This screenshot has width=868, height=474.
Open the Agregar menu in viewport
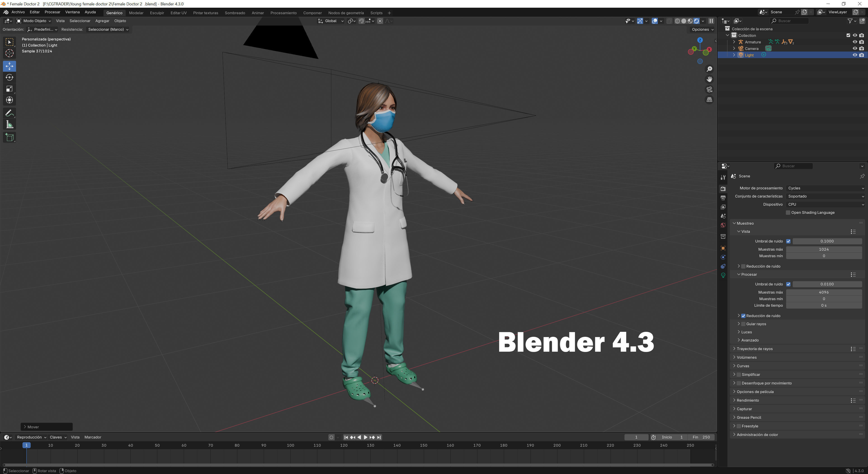pos(102,21)
